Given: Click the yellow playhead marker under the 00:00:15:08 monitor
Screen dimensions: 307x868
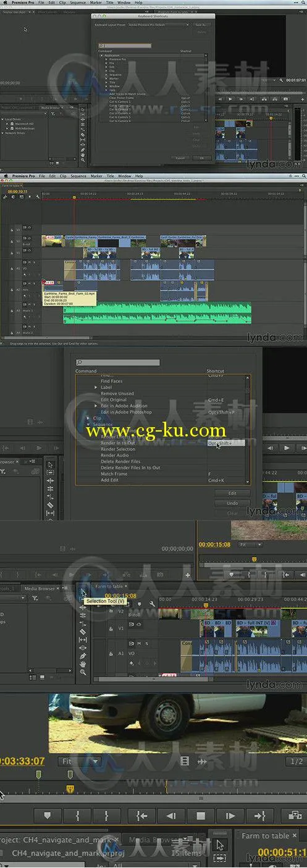Looking at the screenshot, I should tap(254, 559).
